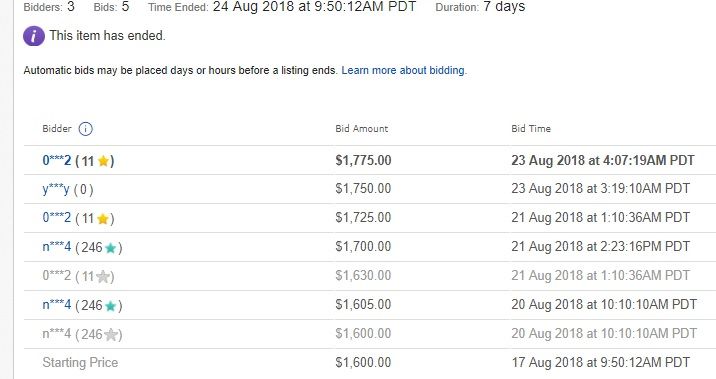Click teal star beside n***4 $1,605.00 bid

pyautogui.click(x=111, y=306)
